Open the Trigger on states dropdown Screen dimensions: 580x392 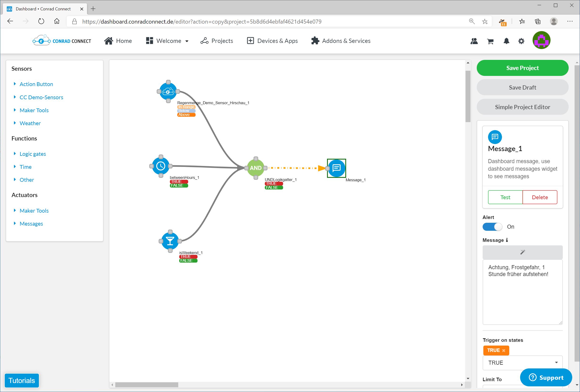522,363
